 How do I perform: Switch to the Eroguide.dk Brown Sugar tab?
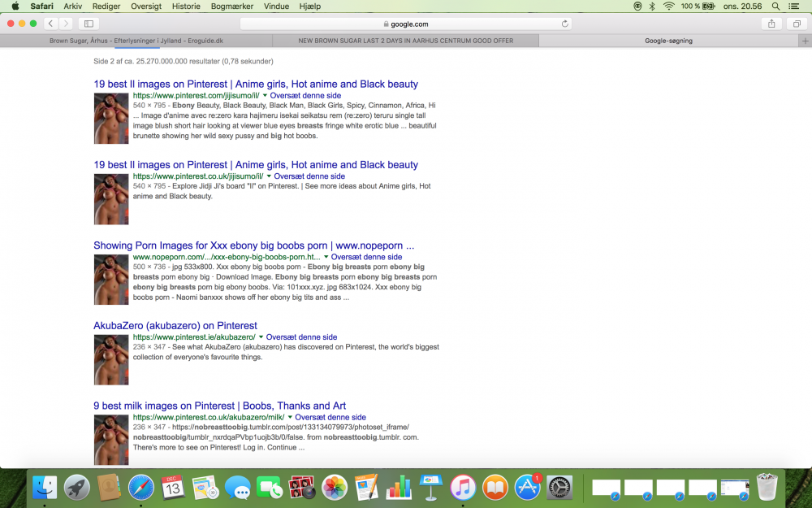click(x=136, y=41)
